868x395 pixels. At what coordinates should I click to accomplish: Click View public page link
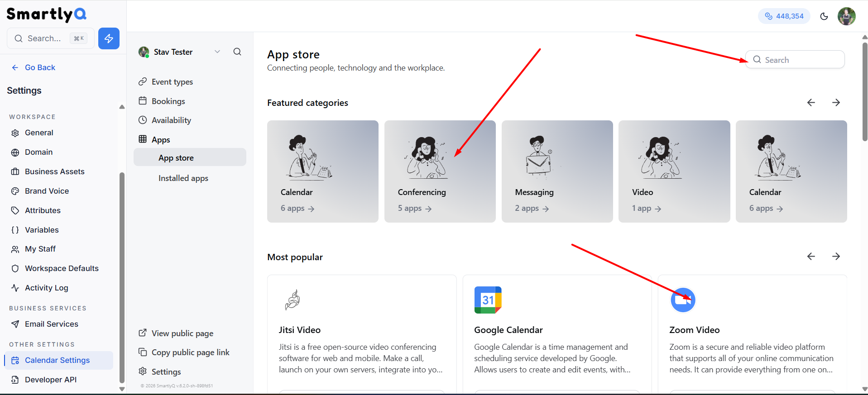tap(182, 333)
